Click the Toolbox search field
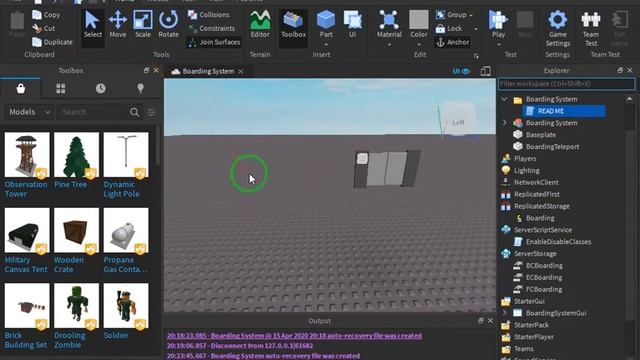Screen dimensions: 640x360 92,112
